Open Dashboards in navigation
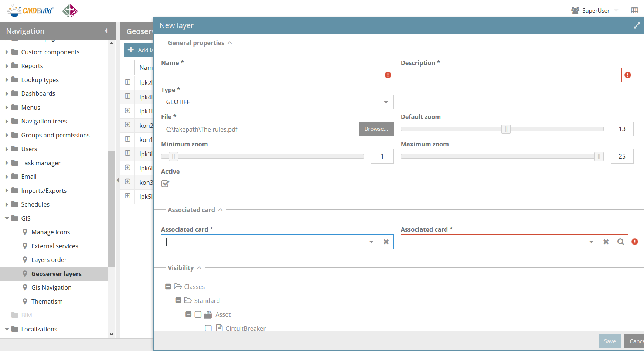The image size is (644, 351). [x=38, y=93]
